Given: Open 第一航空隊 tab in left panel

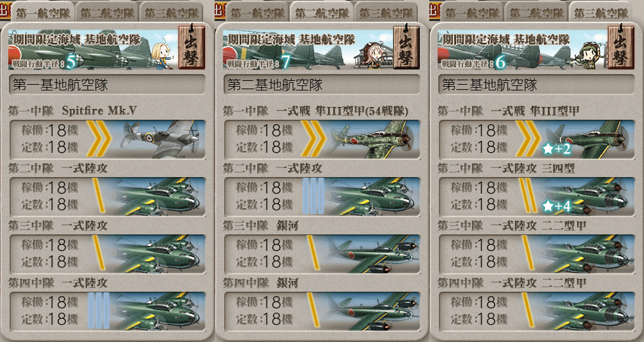Looking at the screenshot, I should coord(42,13).
